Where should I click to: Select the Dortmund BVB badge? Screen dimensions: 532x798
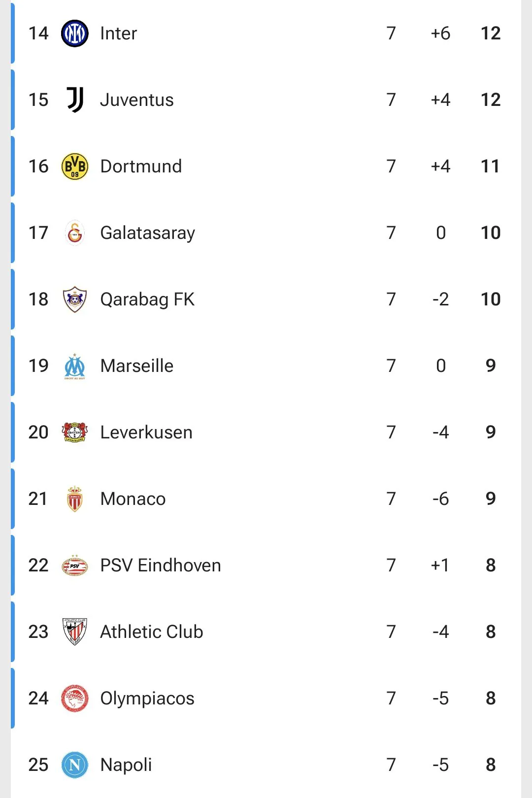pyautogui.click(x=75, y=166)
